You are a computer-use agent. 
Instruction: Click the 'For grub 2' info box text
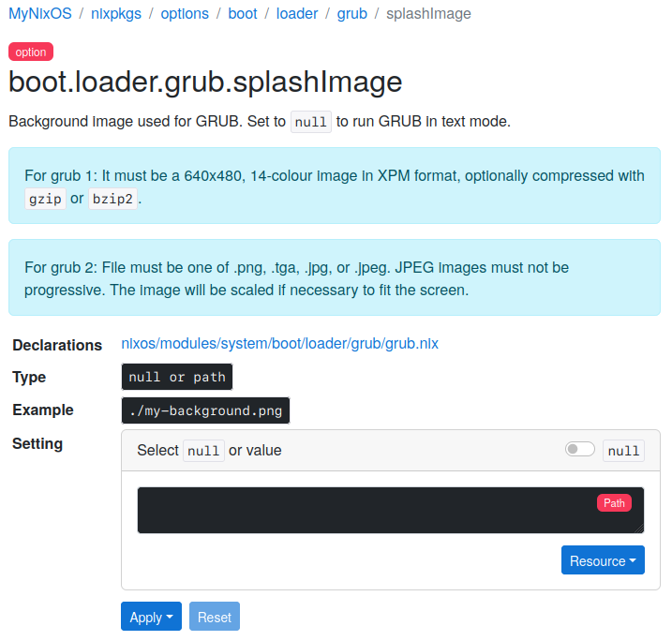click(296, 278)
